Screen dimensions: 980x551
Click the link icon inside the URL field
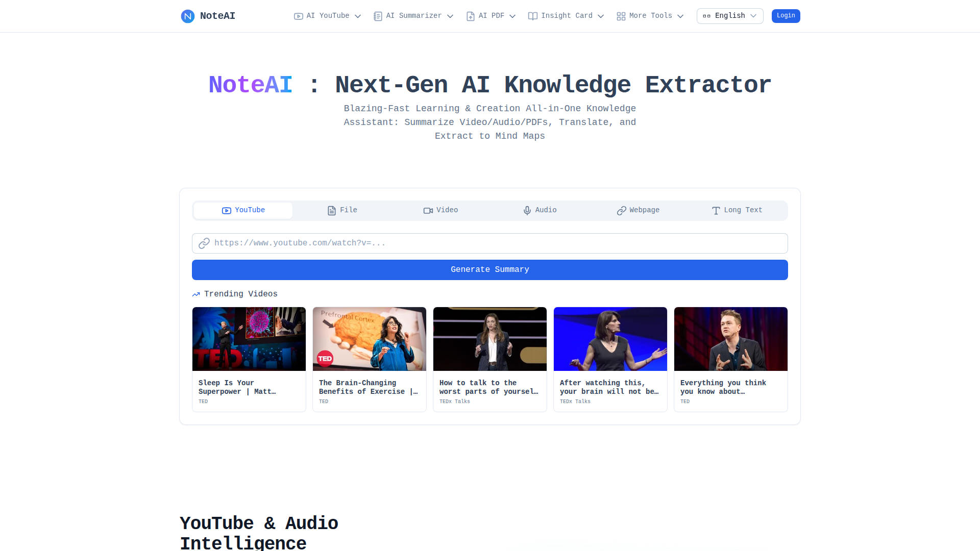pyautogui.click(x=204, y=243)
